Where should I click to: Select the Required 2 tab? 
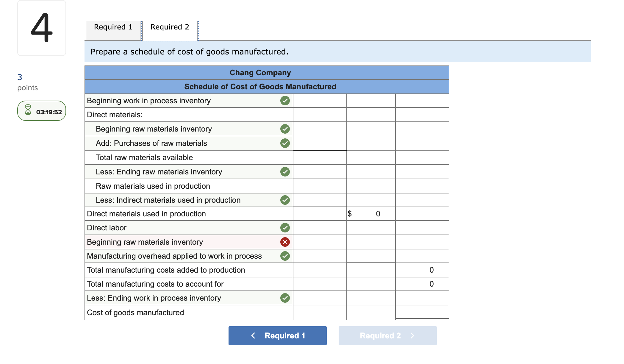coord(170,27)
